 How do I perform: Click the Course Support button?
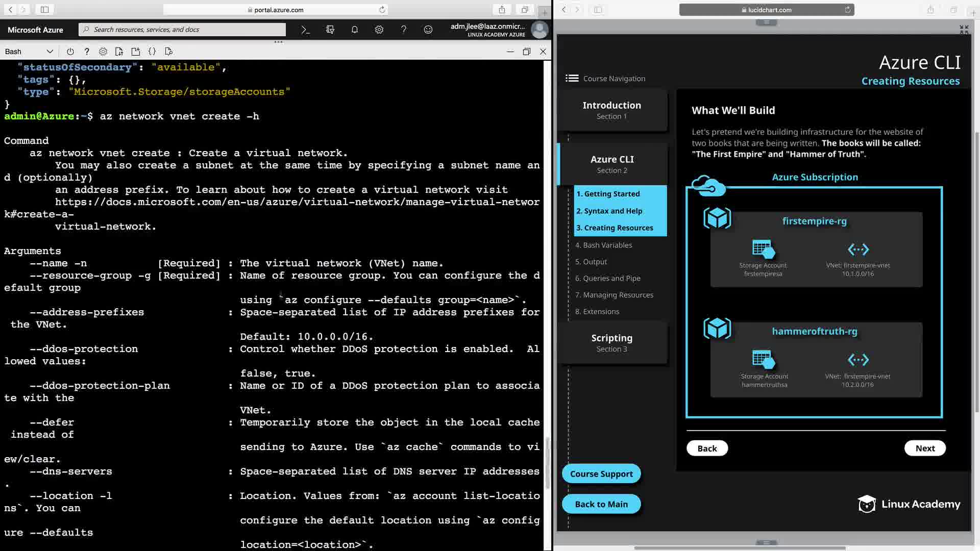pyautogui.click(x=601, y=473)
